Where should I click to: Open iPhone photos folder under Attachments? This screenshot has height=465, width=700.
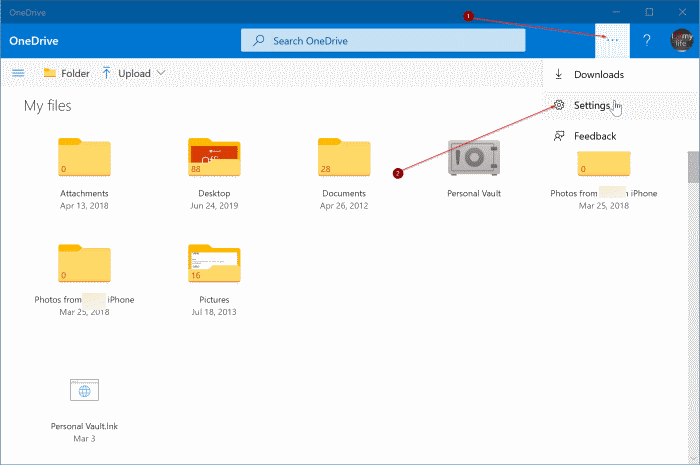84,263
